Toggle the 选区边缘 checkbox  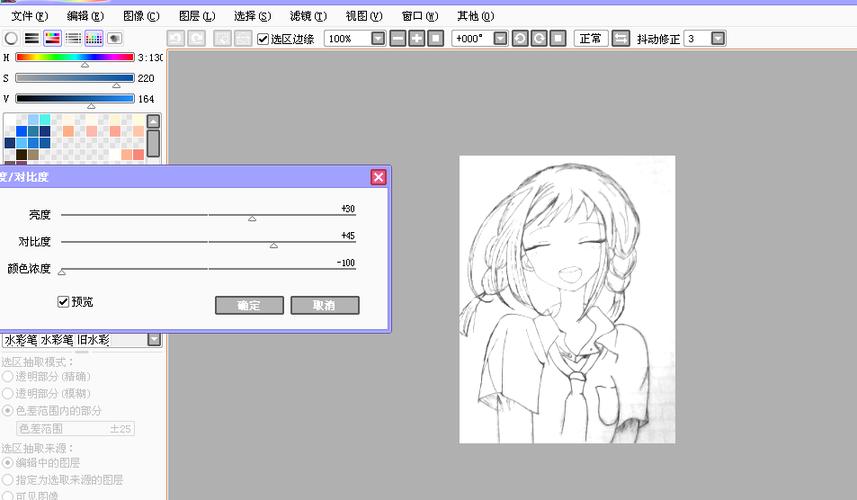[263, 39]
